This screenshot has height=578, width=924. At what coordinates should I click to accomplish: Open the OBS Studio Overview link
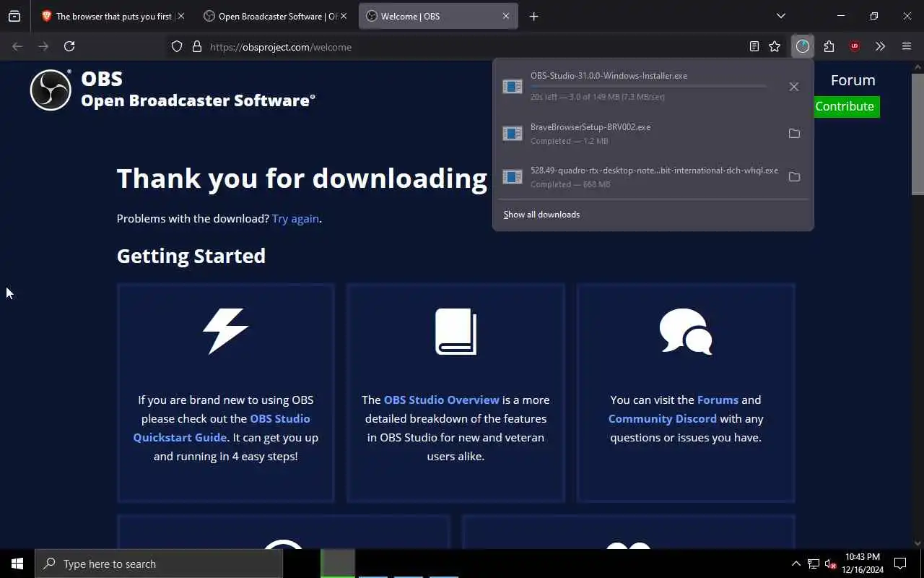(x=441, y=400)
